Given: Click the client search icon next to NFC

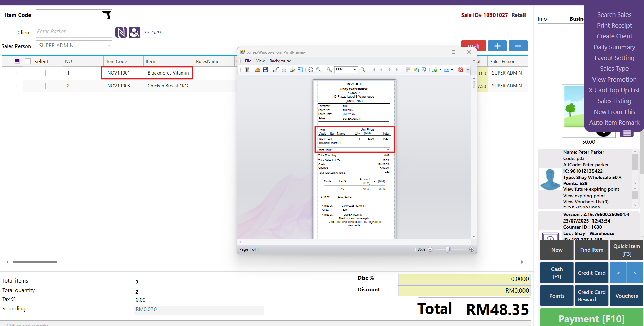Looking at the screenshot, I should point(134,32).
